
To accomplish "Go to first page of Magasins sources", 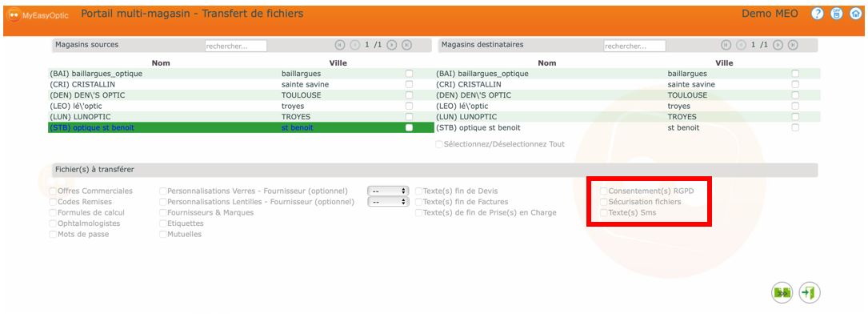I will click(340, 45).
